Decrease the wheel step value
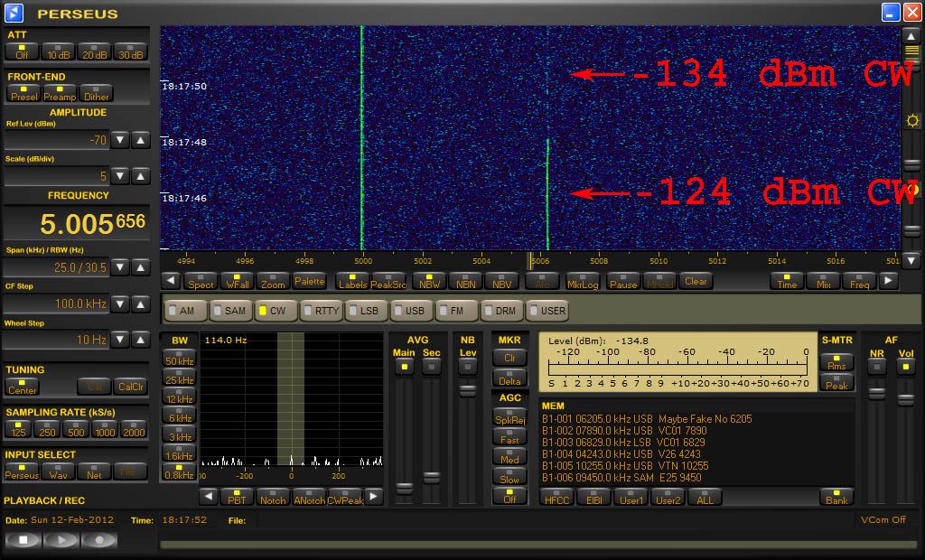The width and height of the screenshot is (925, 560). pos(120,340)
